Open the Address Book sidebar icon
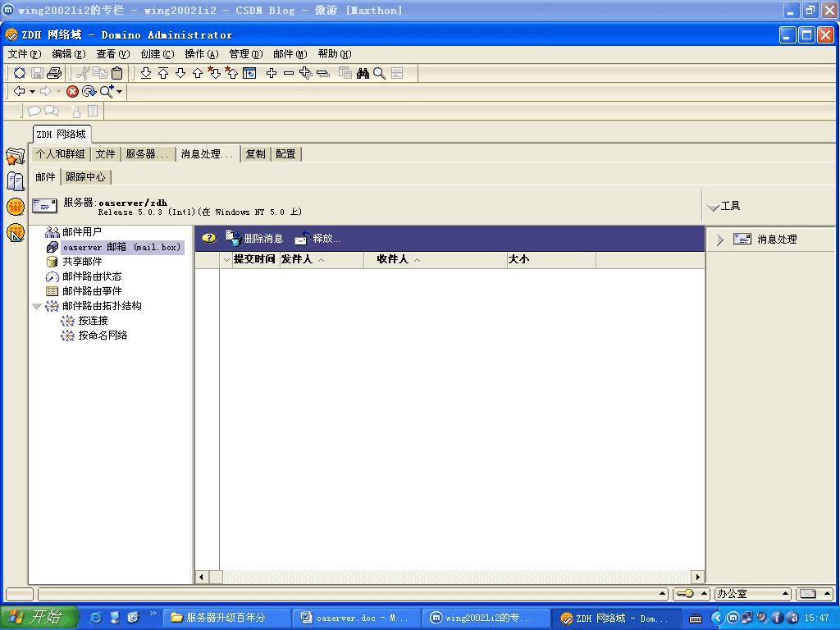Image resolution: width=840 pixels, height=630 pixels. [x=16, y=181]
